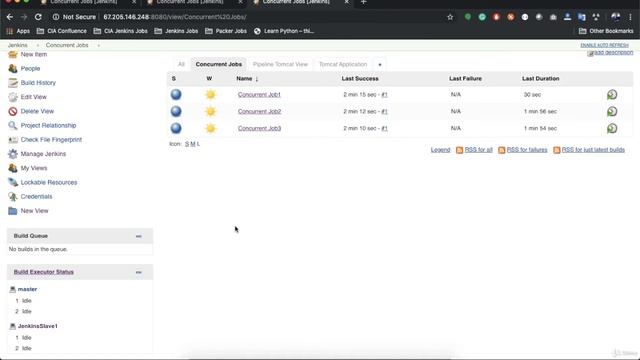Schedule a build for Concurrent Job3
Screen dimensions: 640x360
click(x=612, y=128)
